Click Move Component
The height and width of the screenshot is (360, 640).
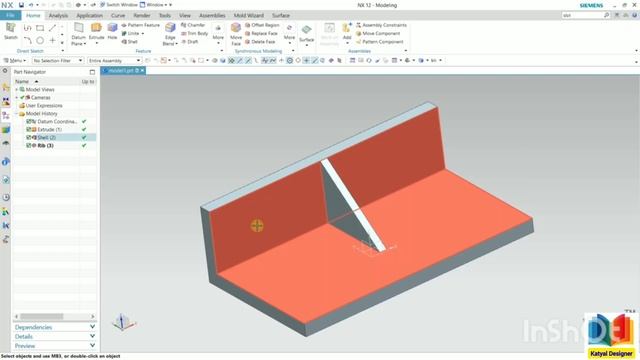tap(378, 33)
